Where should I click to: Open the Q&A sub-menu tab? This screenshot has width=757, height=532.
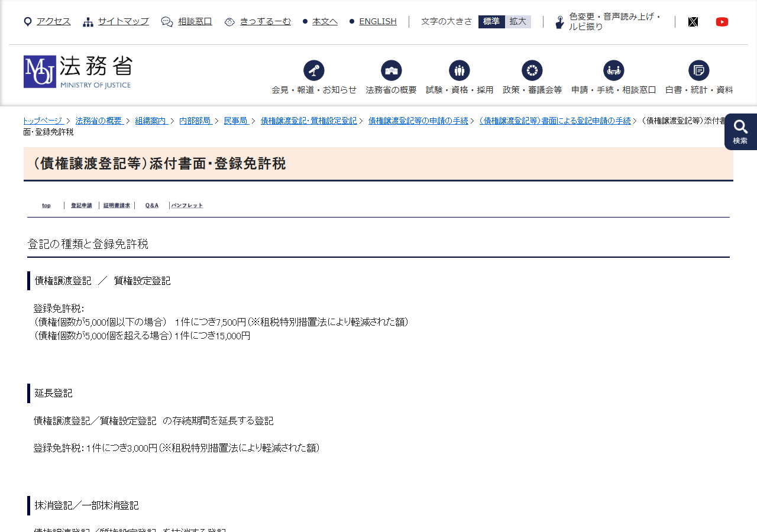(x=152, y=206)
